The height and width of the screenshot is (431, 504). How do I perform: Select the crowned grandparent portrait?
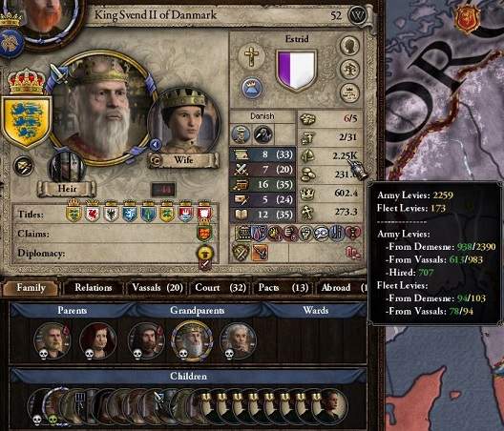click(x=192, y=340)
